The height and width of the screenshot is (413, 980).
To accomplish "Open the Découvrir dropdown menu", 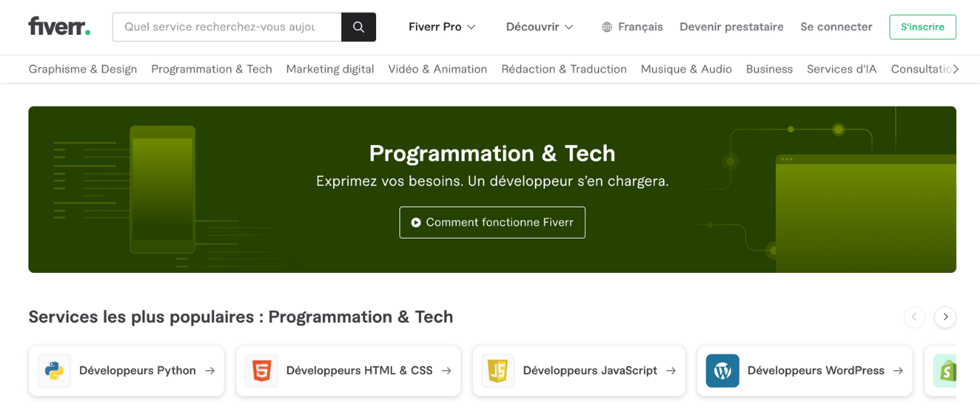I will point(539,27).
